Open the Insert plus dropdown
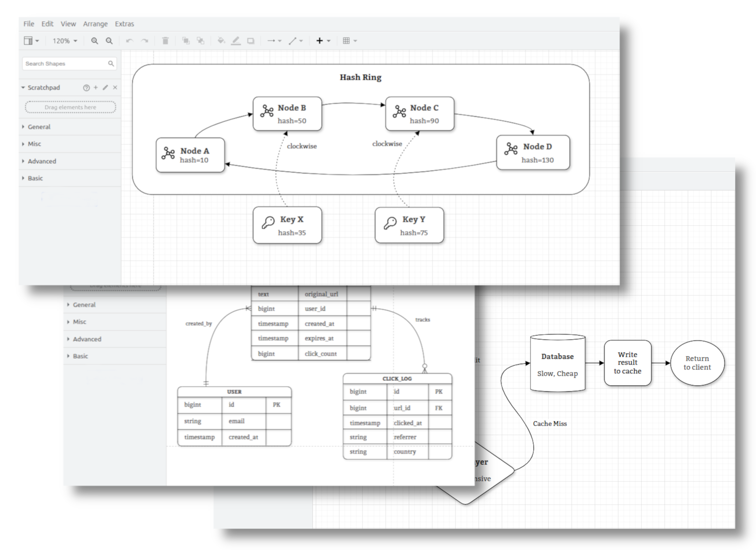This screenshot has height=550, width=756. pos(323,41)
